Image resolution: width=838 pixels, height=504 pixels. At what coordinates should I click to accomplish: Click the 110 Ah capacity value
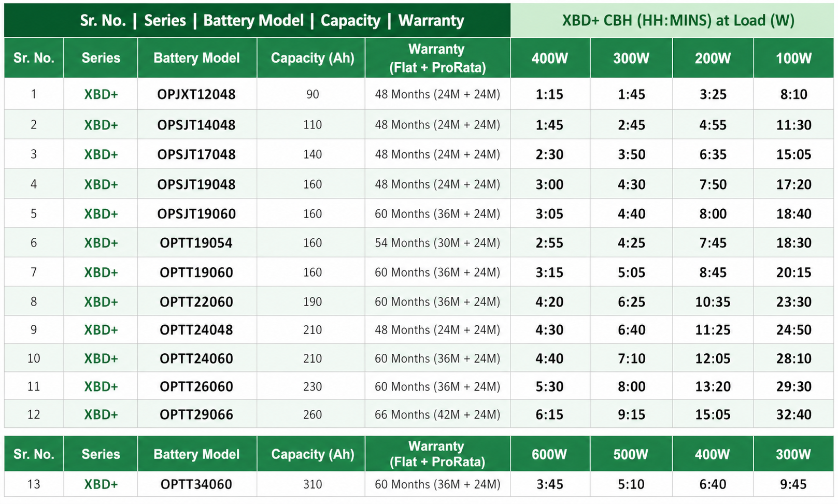(313, 125)
